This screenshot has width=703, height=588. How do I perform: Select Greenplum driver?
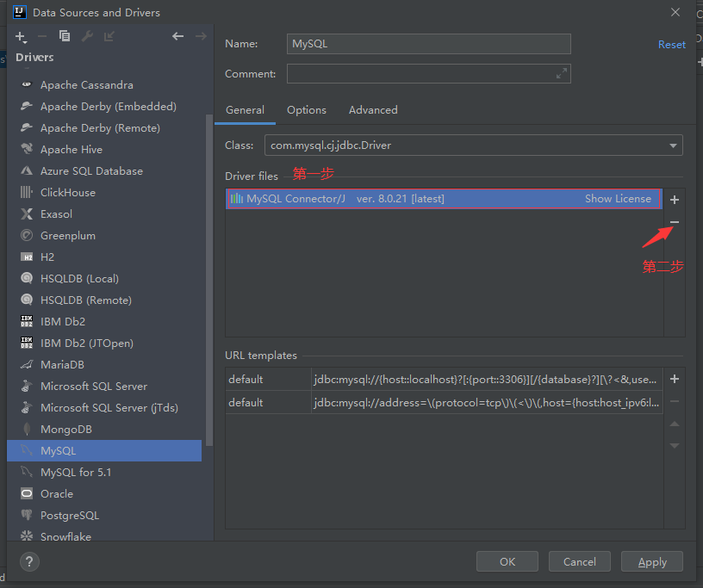[104, 235]
